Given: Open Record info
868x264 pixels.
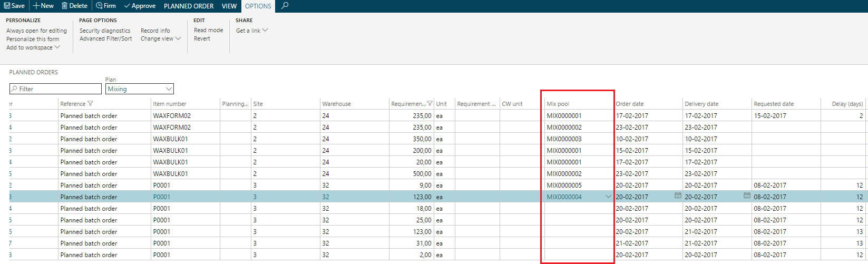Looking at the screenshot, I should click(x=155, y=31).
